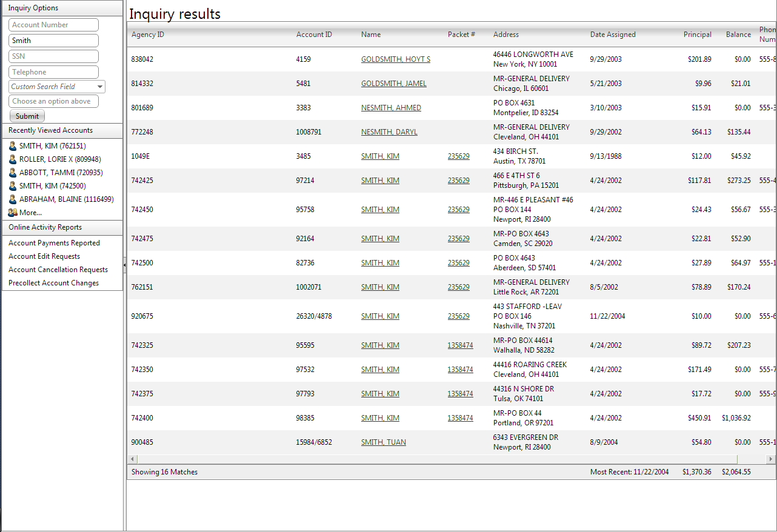Click Most Recent: 11/22/2004 footer text
Image resolution: width=777 pixels, height=532 pixels.
tap(630, 472)
